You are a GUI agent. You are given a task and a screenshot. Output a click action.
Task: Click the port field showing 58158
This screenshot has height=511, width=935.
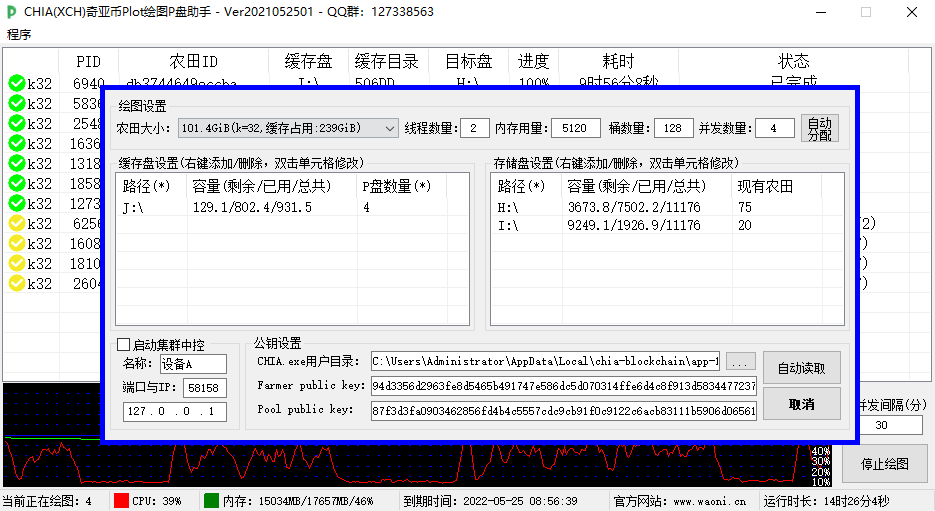pos(205,388)
